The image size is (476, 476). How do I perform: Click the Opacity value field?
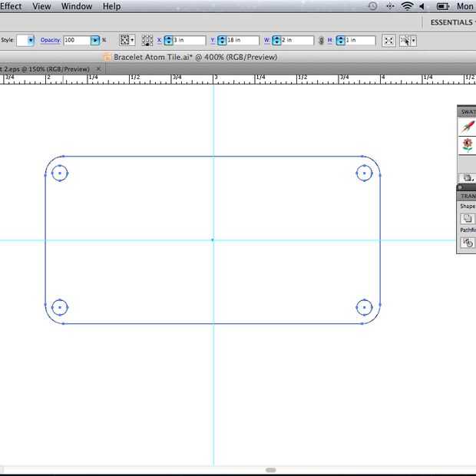[77, 40]
